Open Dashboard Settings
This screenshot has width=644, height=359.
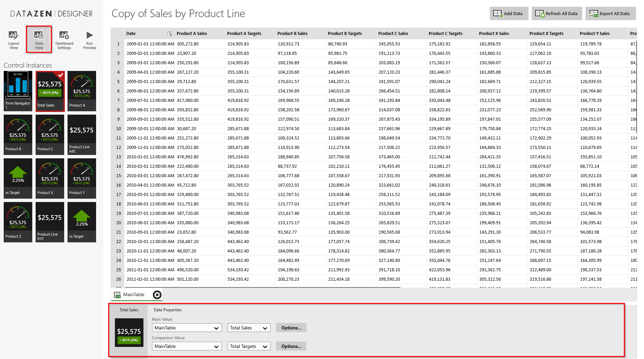point(64,40)
